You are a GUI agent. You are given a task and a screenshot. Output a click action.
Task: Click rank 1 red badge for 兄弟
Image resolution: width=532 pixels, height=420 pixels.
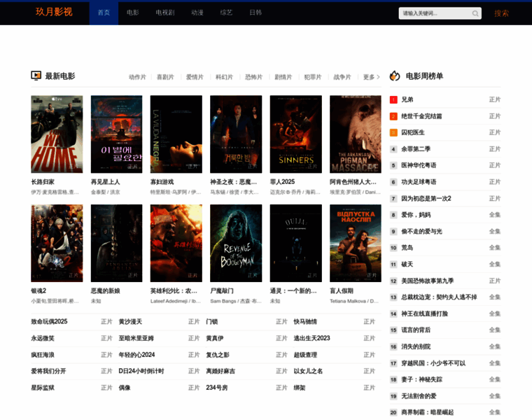point(393,99)
